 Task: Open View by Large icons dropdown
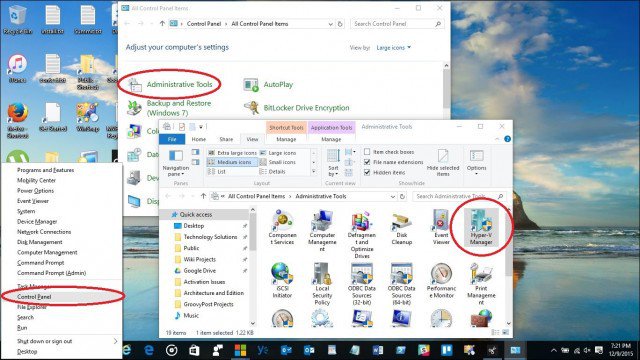pos(393,48)
